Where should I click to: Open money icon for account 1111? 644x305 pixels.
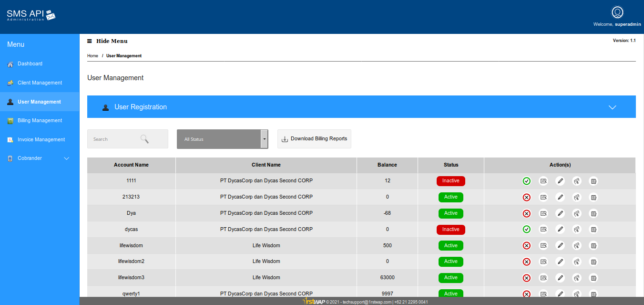[x=576, y=181]
